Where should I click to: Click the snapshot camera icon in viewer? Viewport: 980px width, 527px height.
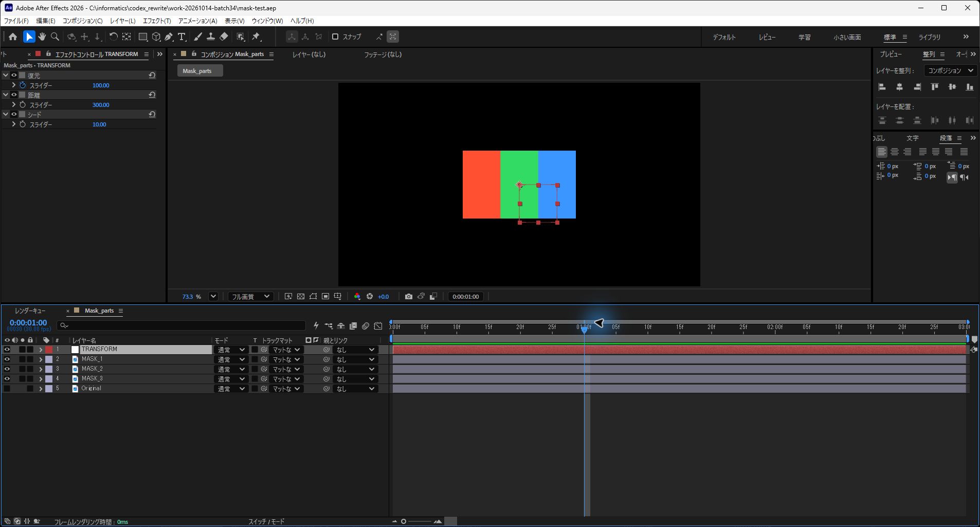pyautogui.click(x=408, y=297)
